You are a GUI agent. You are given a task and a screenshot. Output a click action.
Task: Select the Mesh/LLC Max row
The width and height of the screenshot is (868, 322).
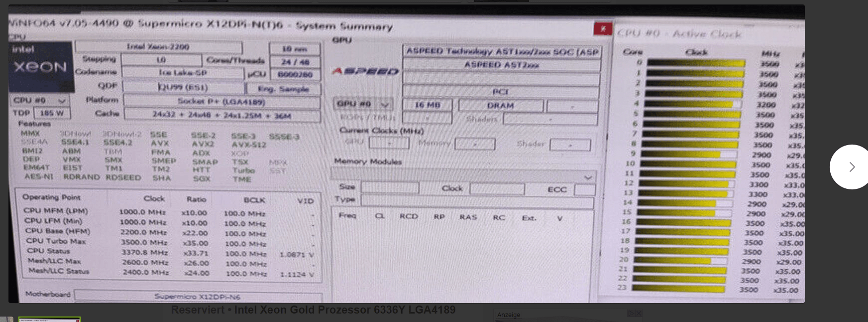(x=171, y=263)
